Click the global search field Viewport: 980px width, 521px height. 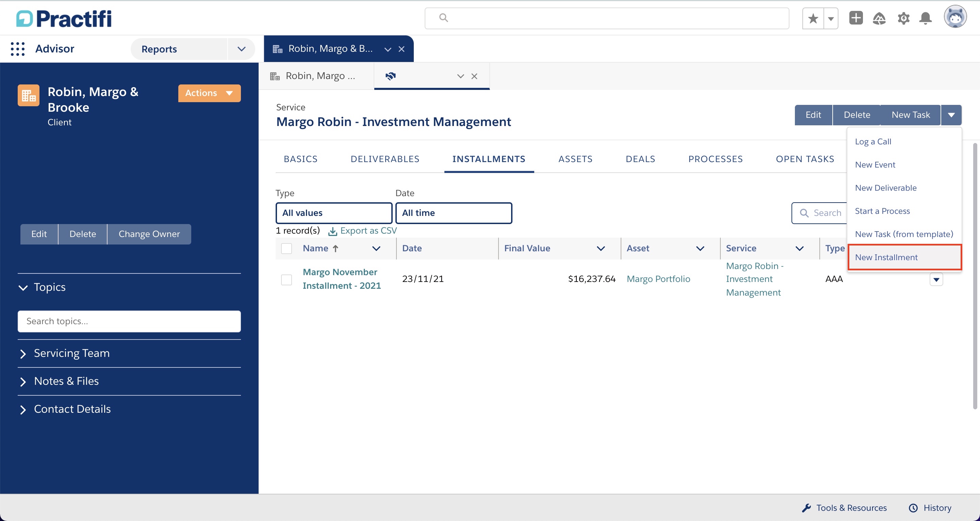[607, 18]
